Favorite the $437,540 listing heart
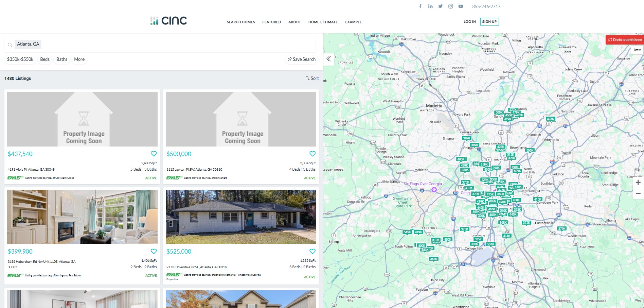The height and width of the screenshot is (308, 644). [154, 154]
